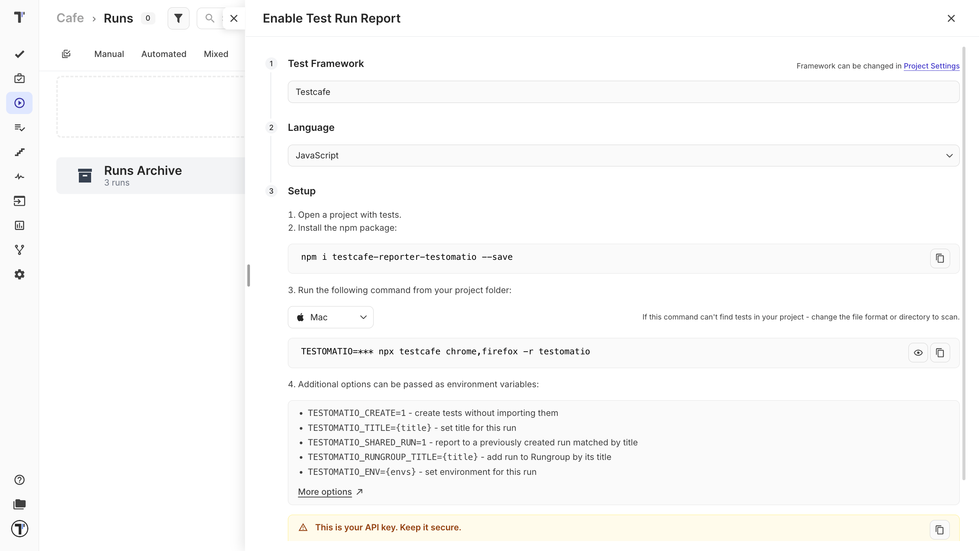Open the Plans checklist sidebar icon
Screen dimensions: 980x551
[x=20, y=127]
